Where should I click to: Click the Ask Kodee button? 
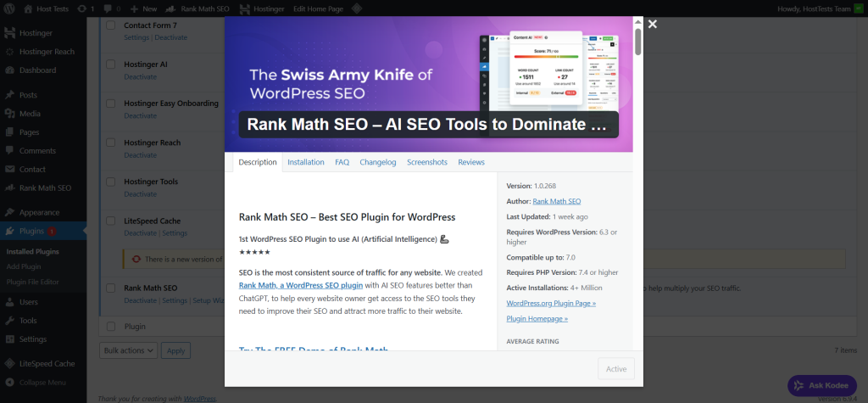[821, 385]
